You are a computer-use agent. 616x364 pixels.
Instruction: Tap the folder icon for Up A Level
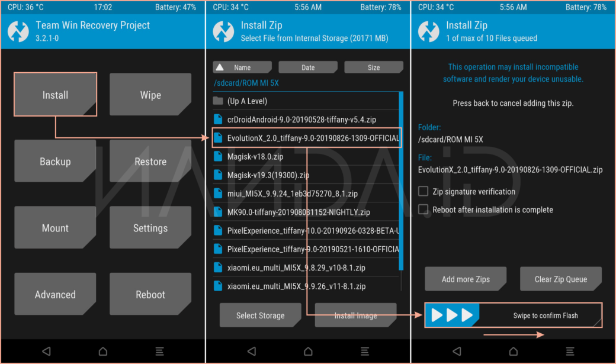[218, 101]
